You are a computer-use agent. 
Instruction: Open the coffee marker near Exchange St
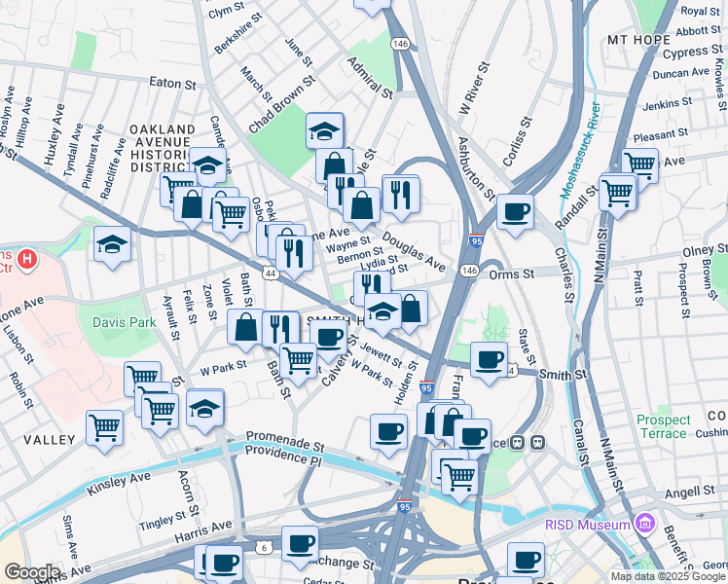[x=300, y=542]
